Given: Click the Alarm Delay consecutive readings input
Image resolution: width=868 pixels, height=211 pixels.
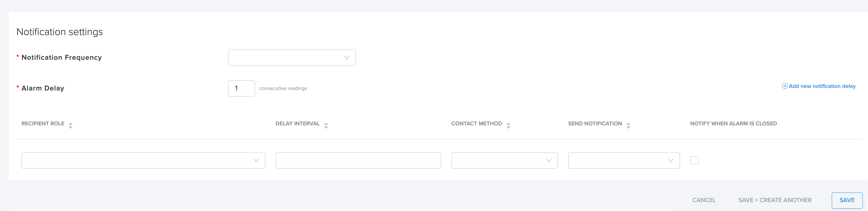Looking at the screenshot, I should point(241,88).
